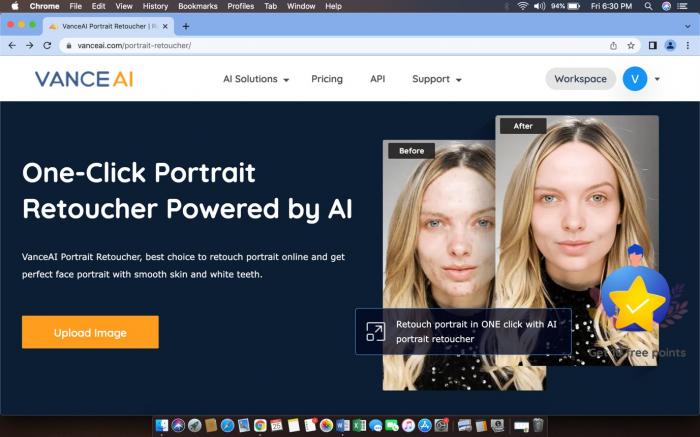
Task: Open the Edit menu
Action: coord(98,6)
